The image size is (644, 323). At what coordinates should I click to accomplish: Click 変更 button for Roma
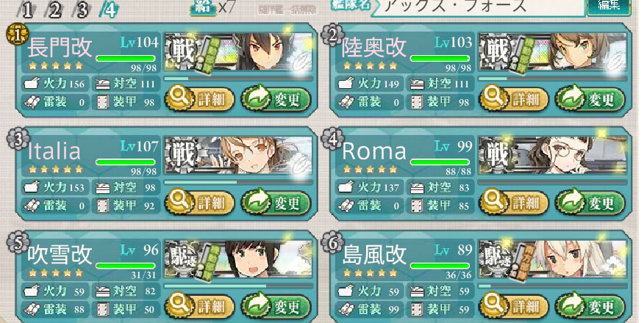[x=590, y=203]
